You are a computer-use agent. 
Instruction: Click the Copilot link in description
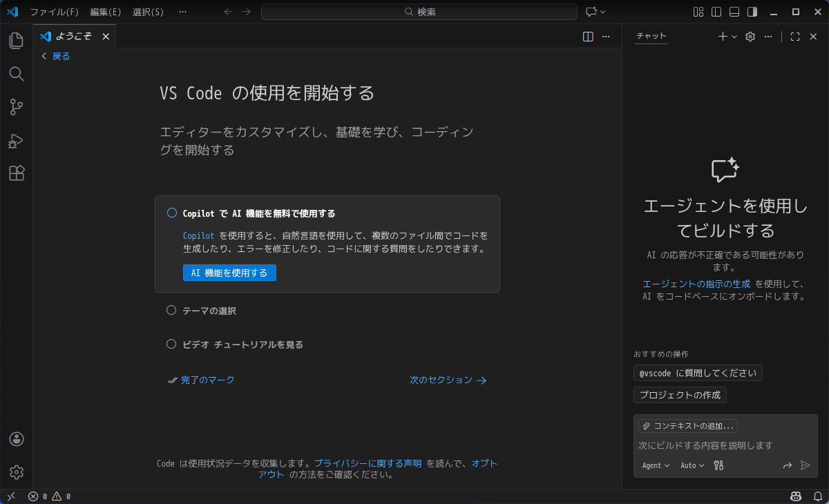[x=198, y=235]
